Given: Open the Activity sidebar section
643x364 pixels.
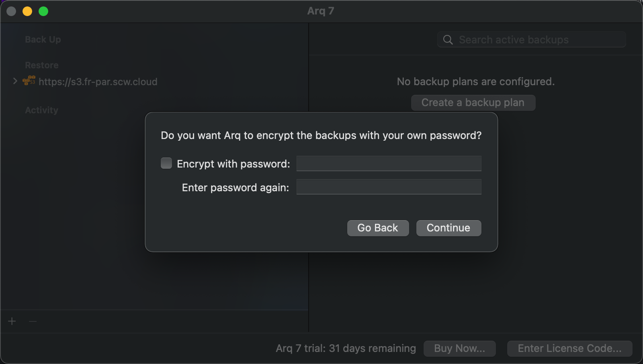Looking at the screenshot, I should coord(41,110).
